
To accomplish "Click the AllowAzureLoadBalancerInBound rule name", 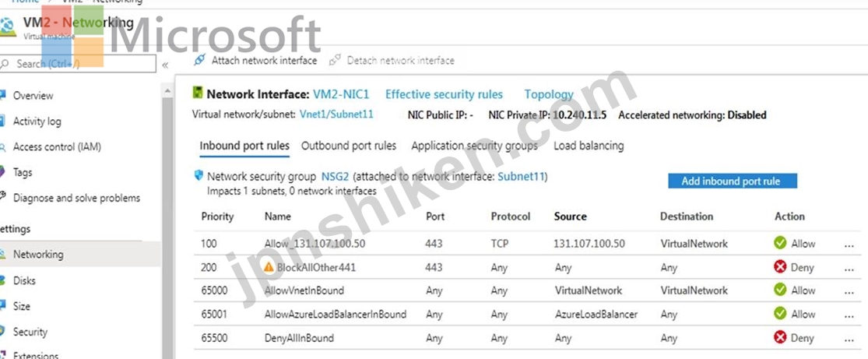I will click(336, 314).
